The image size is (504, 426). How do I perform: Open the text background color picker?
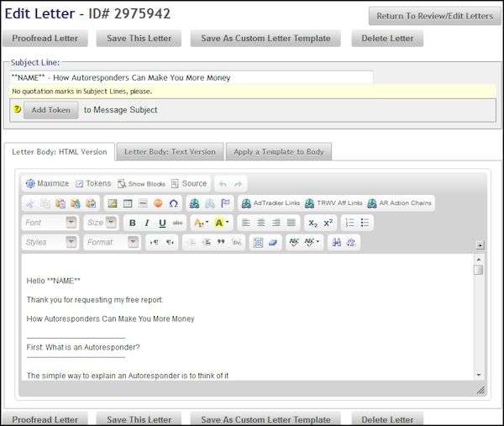click(x=223, y=223)
